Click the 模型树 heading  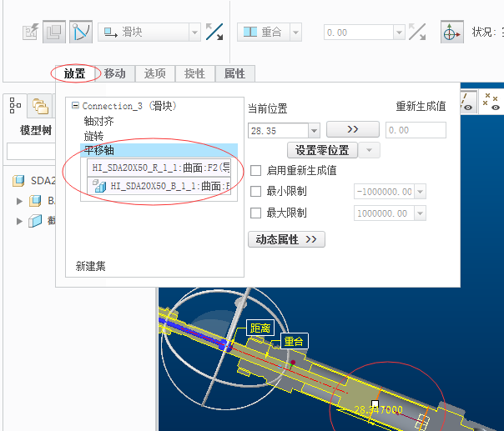coord(36,130)
